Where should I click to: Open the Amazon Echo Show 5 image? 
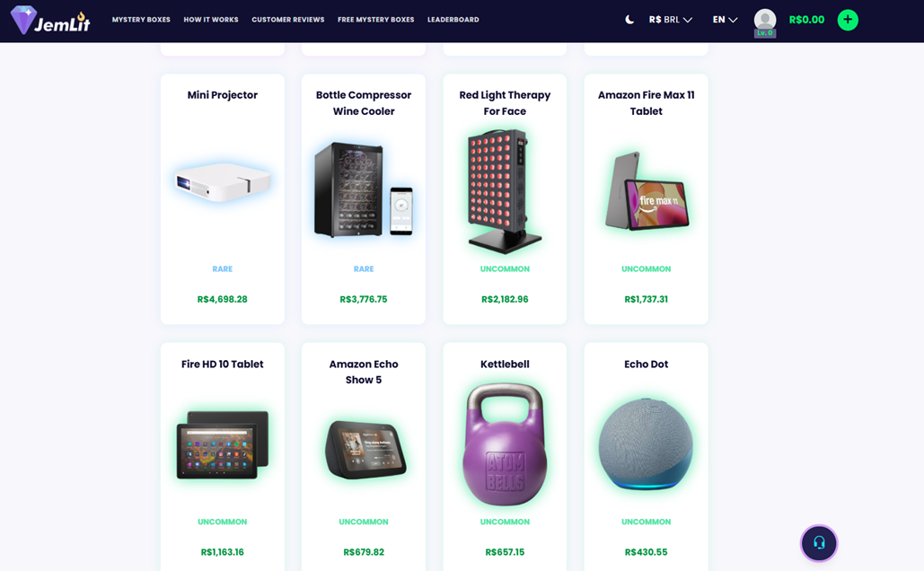[365, 450]
